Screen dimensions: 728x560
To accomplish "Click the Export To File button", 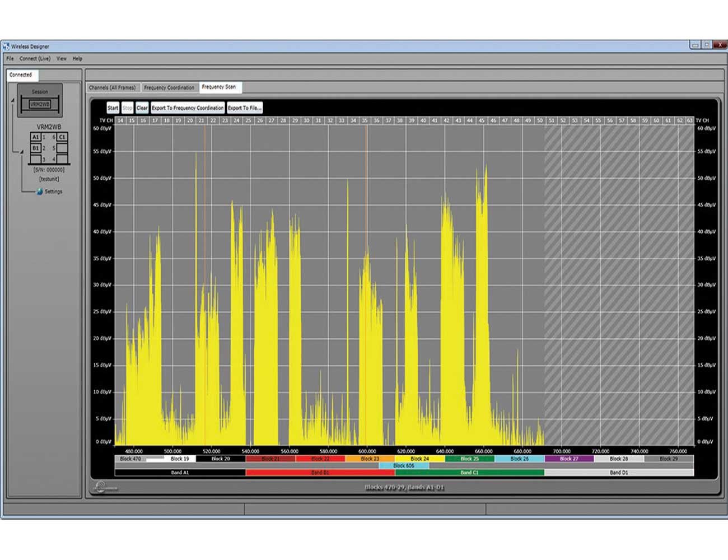I will coord(244,108).
